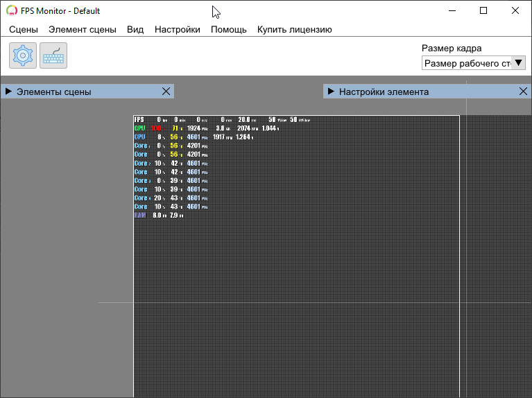Click the GPU fan speed value 2074
This screenshot has height=398, width=532.
243,128
